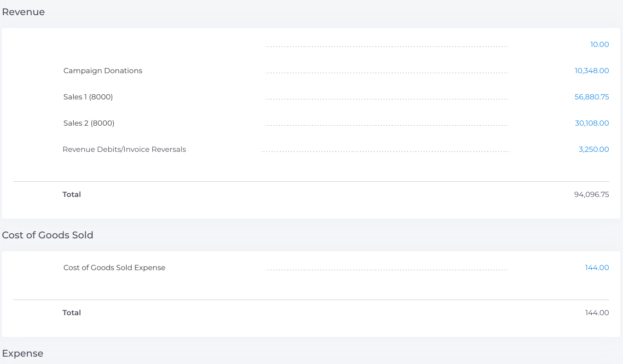The height and width of the screenshot is (364, 623).
Task: Click the Sales 2 (8000) label
Action: [x=89, y=123]
